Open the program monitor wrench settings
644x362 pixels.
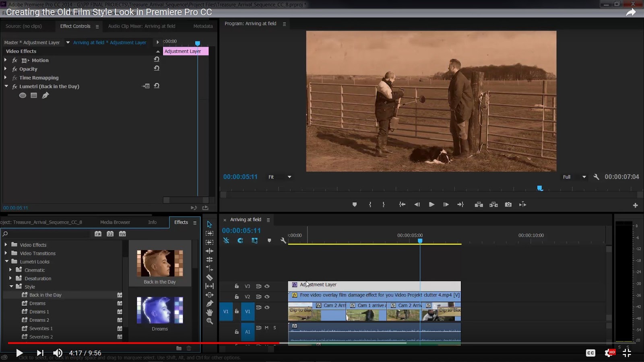pyautogui.click(x=596, y=177)
